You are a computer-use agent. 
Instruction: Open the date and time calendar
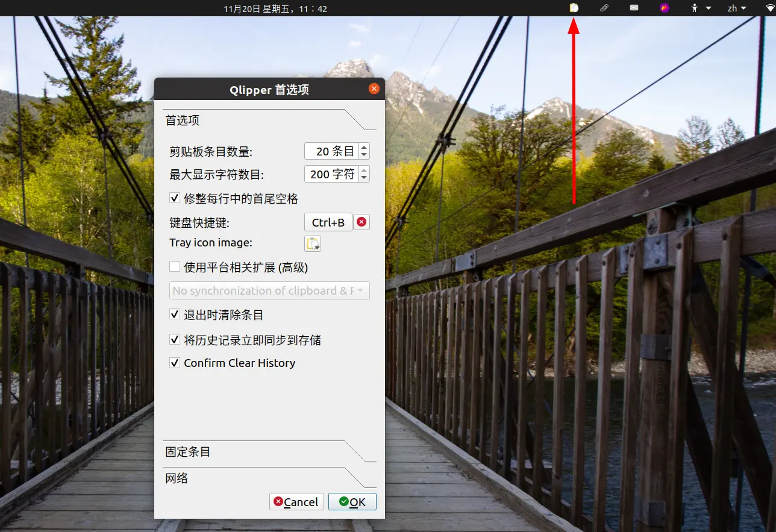click(x=275, y=8)
